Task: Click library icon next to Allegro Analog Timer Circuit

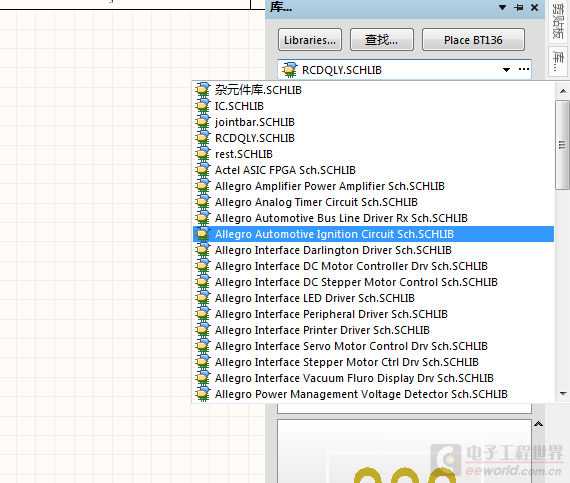Action: 202,202
